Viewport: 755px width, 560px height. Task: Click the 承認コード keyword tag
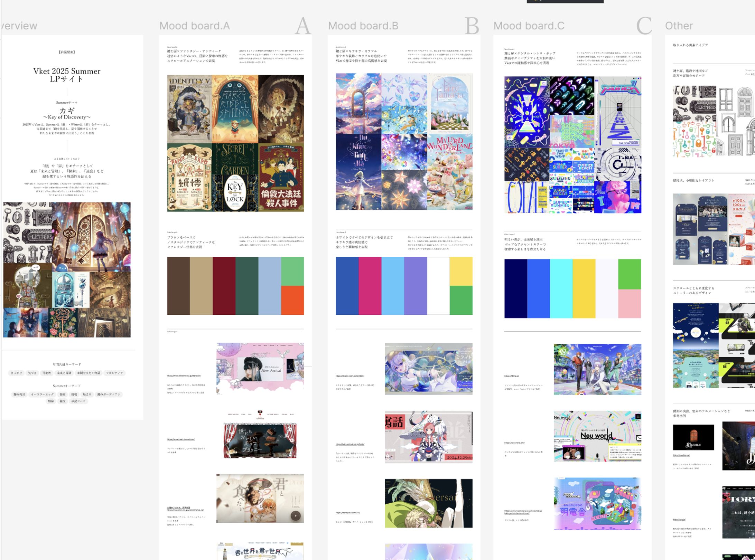pos(78,401)
